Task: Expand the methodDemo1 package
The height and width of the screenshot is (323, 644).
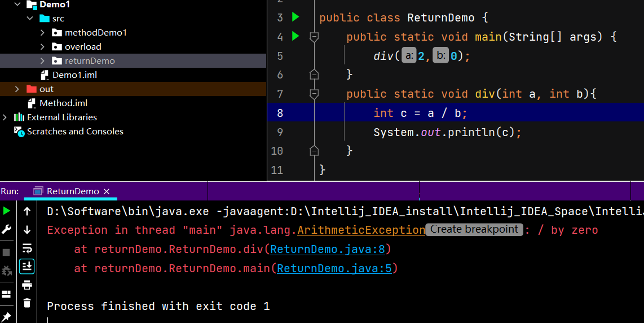Action: (43, 33)
